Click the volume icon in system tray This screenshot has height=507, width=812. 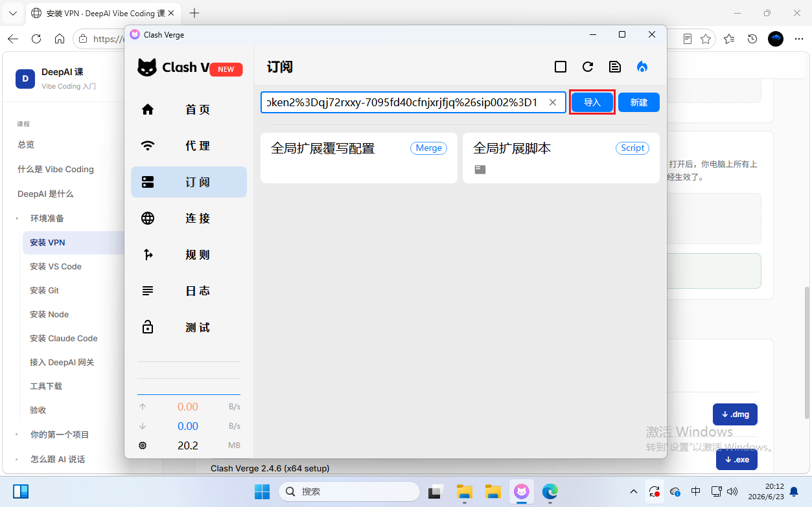coord(733,491)
